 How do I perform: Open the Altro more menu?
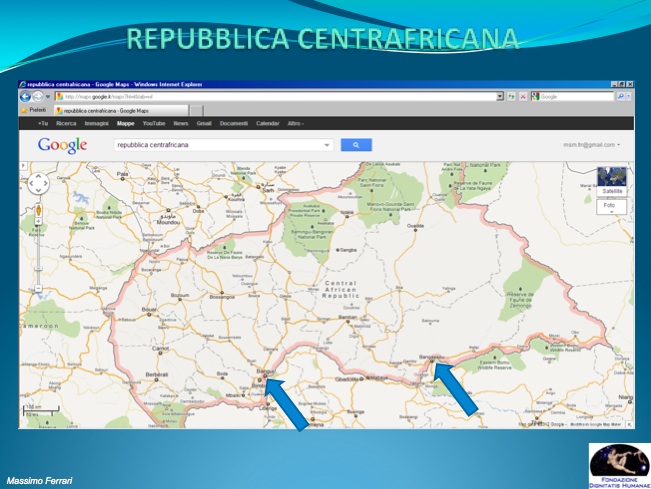pos(294,123)
